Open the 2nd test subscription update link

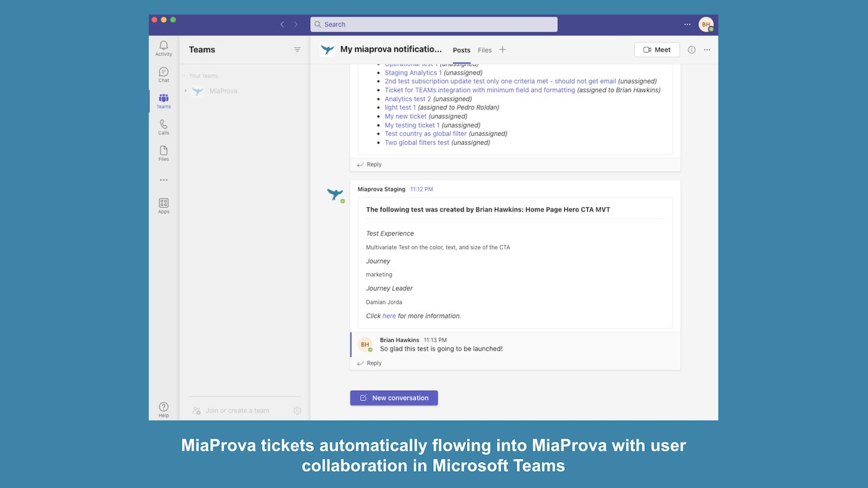(x=500, y=81)
